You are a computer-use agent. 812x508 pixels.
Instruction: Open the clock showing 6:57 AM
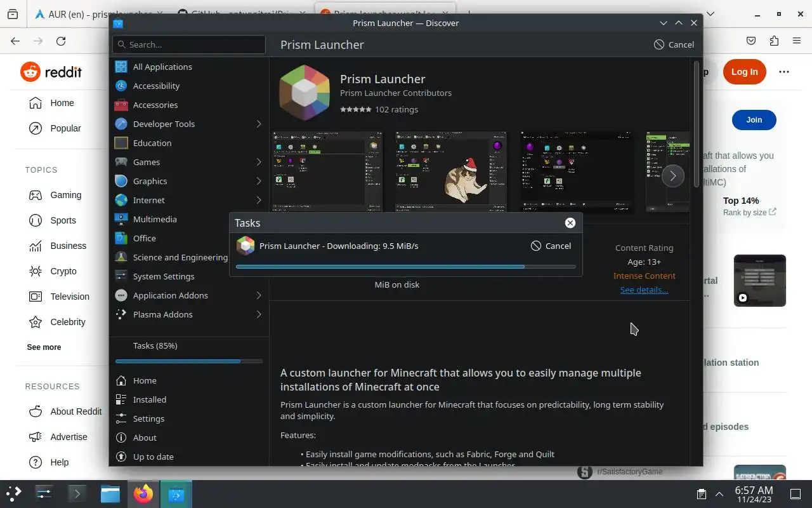click(754, 494)
